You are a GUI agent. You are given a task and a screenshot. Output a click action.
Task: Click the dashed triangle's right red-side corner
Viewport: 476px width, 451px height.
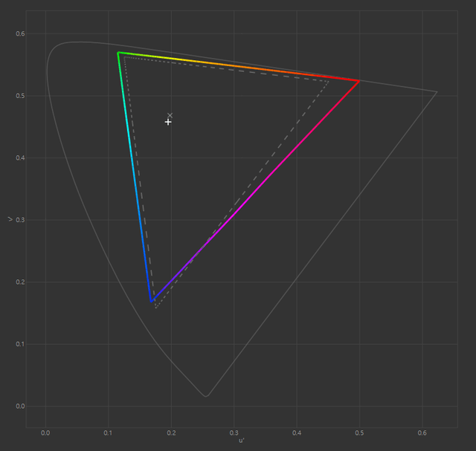[329, 81]
